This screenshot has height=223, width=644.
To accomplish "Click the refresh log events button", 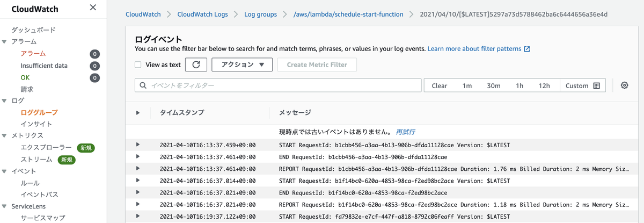I will [196, 64].
